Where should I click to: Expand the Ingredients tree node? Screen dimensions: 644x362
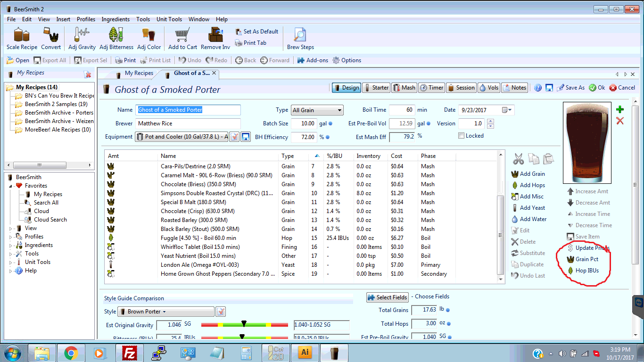[11, 245]
